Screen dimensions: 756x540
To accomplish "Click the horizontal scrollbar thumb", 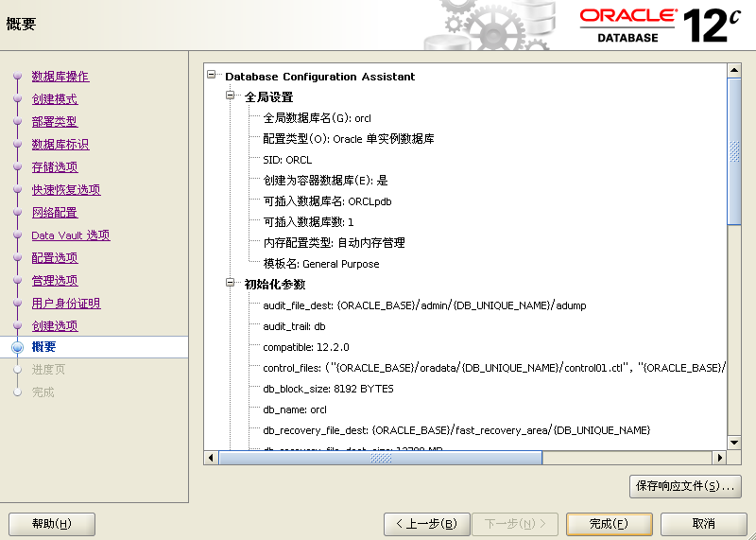I will point(381,458).
